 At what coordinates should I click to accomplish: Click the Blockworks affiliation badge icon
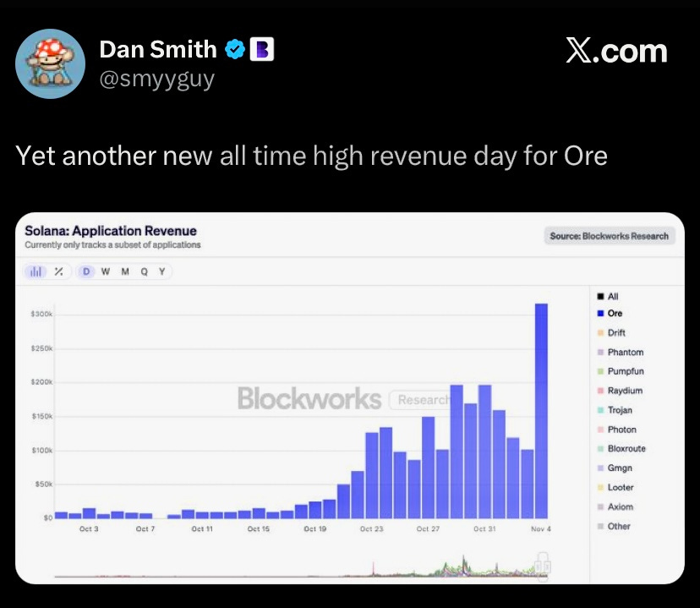(261, 49)
